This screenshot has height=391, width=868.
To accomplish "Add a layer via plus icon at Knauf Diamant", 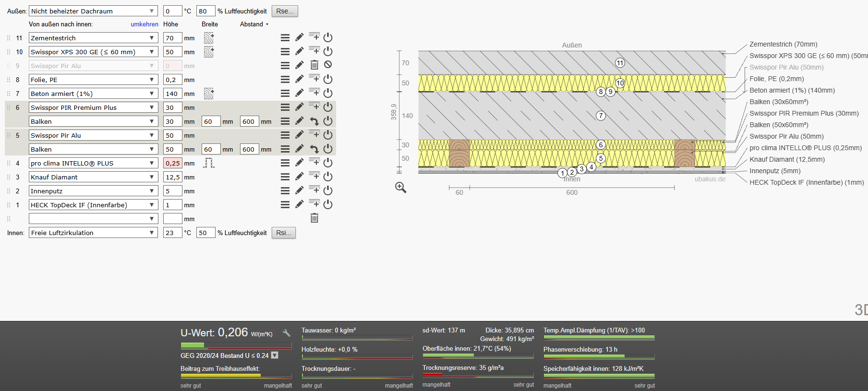I will click(314, 176).
